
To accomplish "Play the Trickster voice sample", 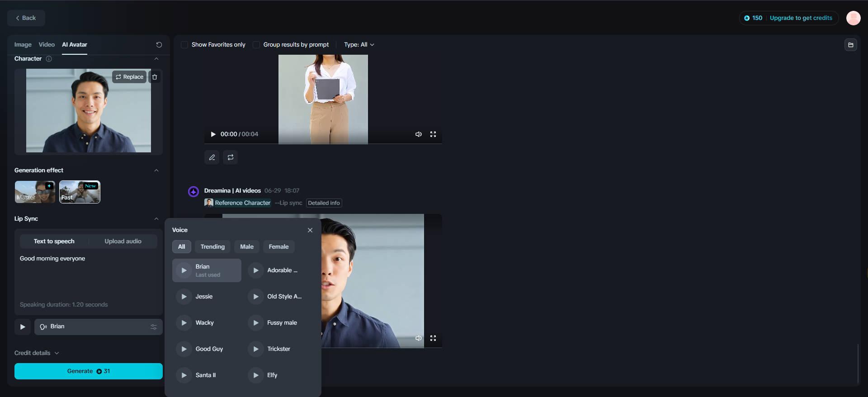I will [x=255, y=349].
